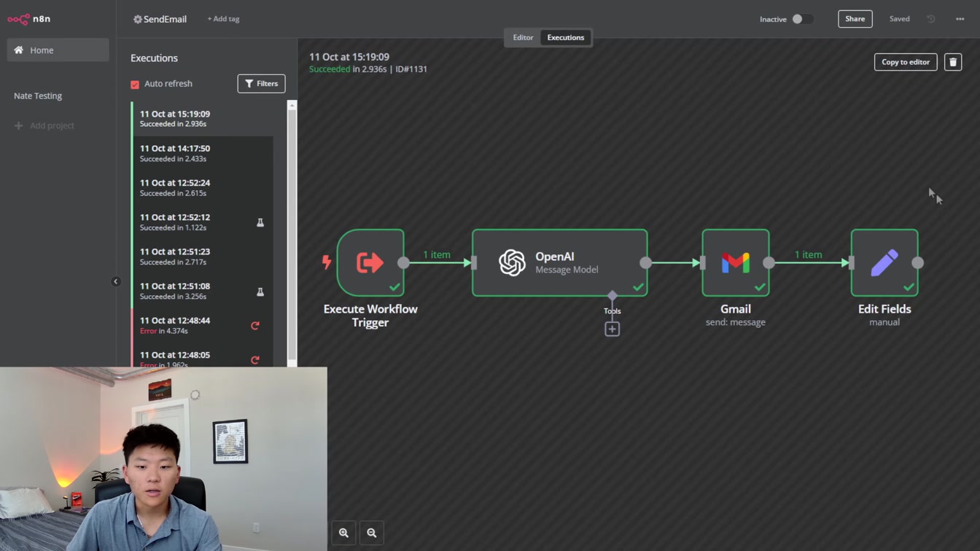The width and height of the screenshot is (980, 551).
Task: Select execution 11 Oct at 15:19:09
Action: click(x=202, y=118)
